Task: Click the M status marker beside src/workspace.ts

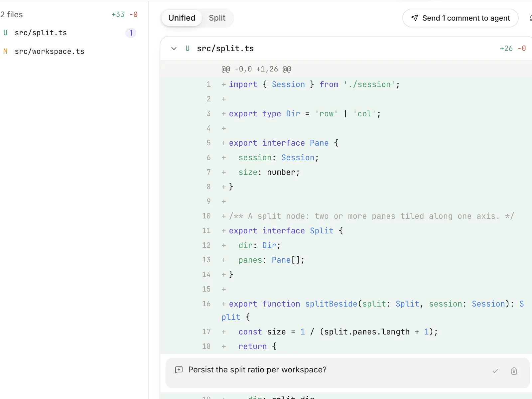Action: tap(5, 52)
